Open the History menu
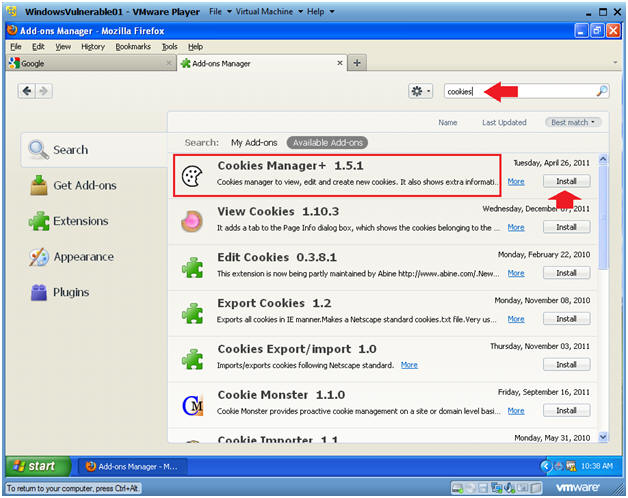The width and height of the screenshot is (628, 498). point(93,47)
